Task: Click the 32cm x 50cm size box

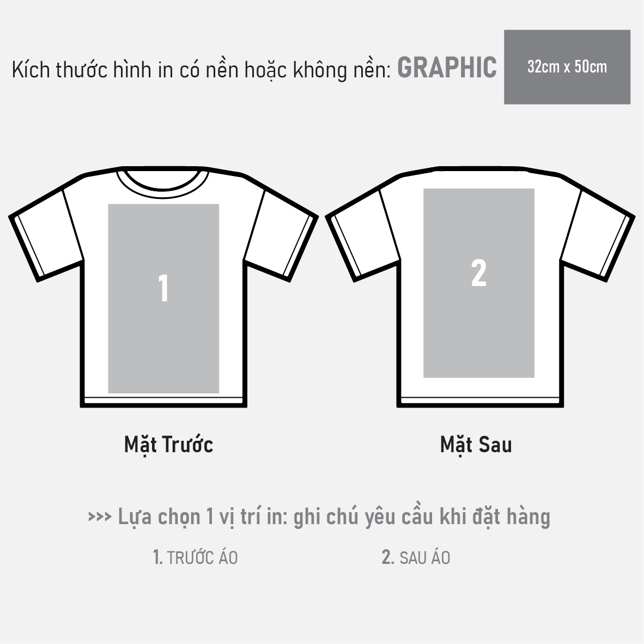Action: click(567, 67)
